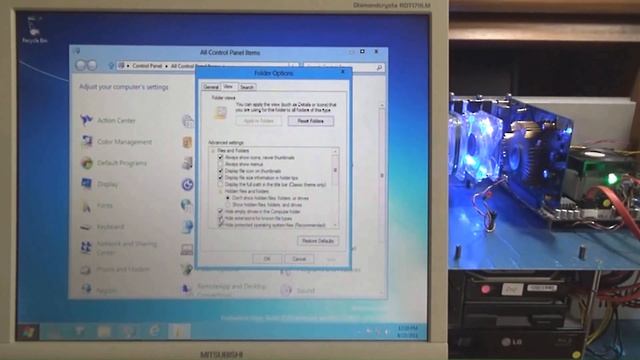Click the Control Panel window vertical scrollbar
The width and height of the screenshot is (640, 360).
click(382, 176)
